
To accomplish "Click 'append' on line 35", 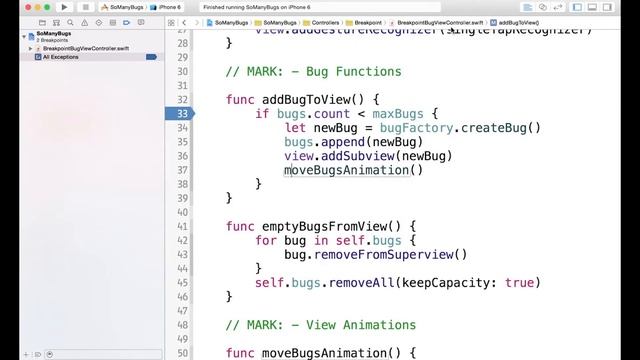I will (x=342, y=142).
